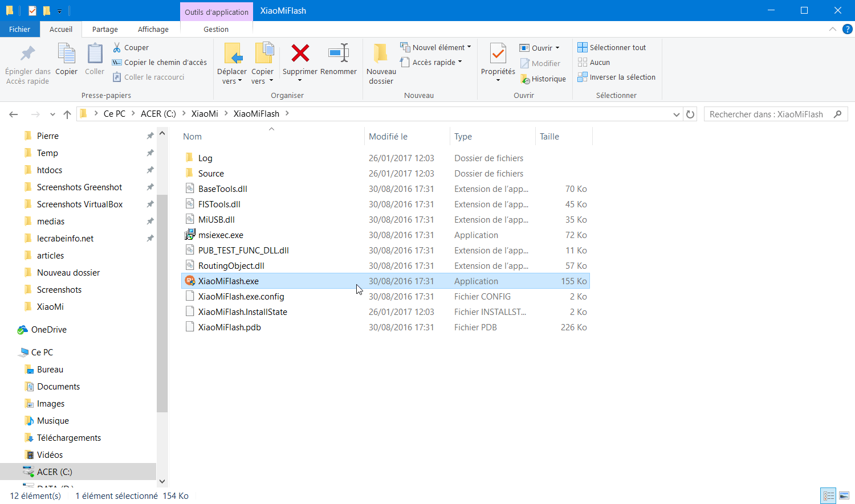Open the Gestion tab
855x504 pixels.
(216, 29)
